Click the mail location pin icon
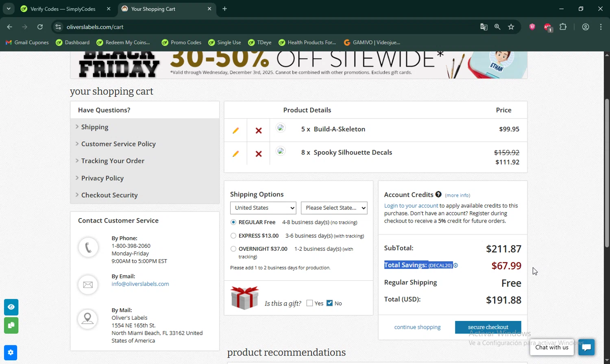Screen dimensions: 610x364 pyautogui.click(x=88, y=319)
